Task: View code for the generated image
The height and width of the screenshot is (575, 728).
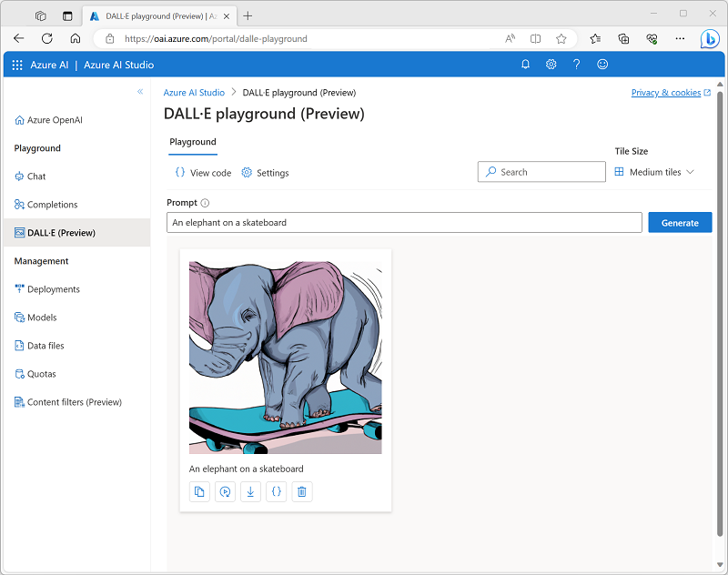Action: coord(276,491)
